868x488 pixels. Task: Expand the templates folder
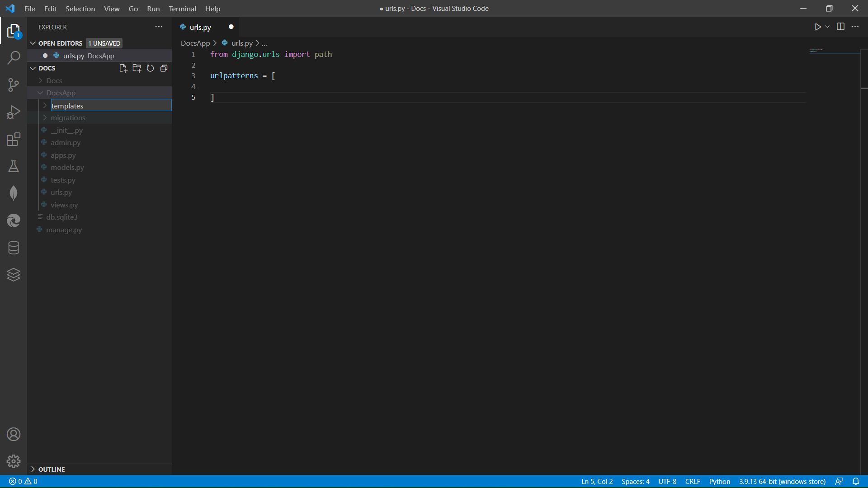[x=67, y=106]
